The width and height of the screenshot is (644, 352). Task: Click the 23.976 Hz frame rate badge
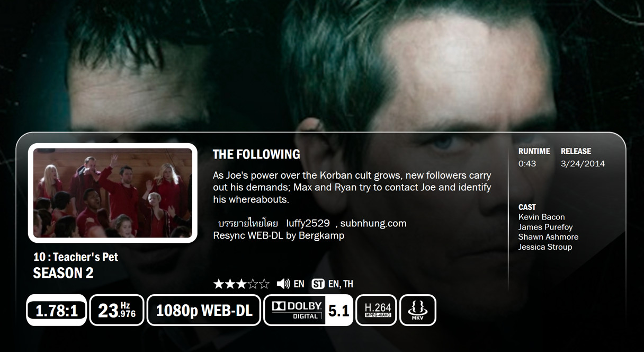click(117, 310)
